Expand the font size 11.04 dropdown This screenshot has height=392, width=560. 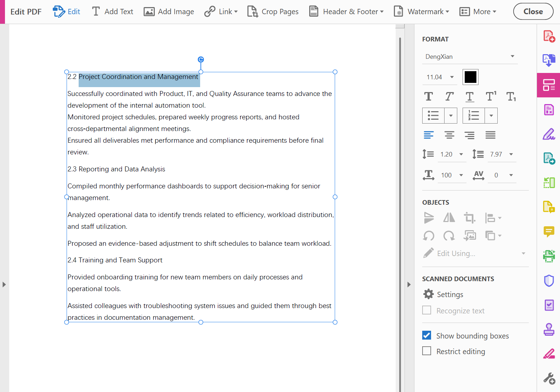452,77
